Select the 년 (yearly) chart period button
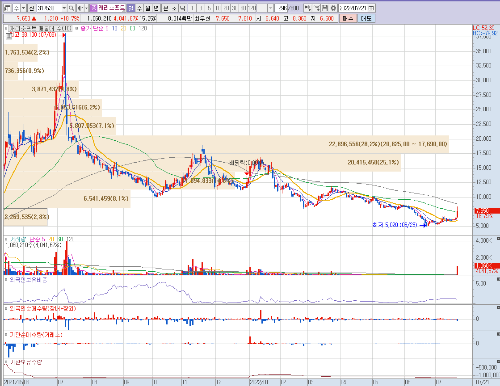Image resolution: width=500 pixels, height=386 pixels. click(x=156, y=8)
